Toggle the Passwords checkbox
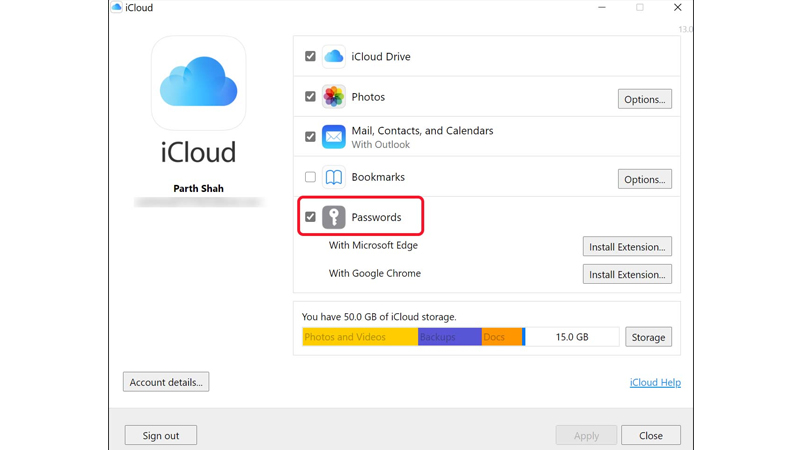Image resolution: width=800 pixels, height=450 pixels. pyautogui.click(x=310, y=217)
